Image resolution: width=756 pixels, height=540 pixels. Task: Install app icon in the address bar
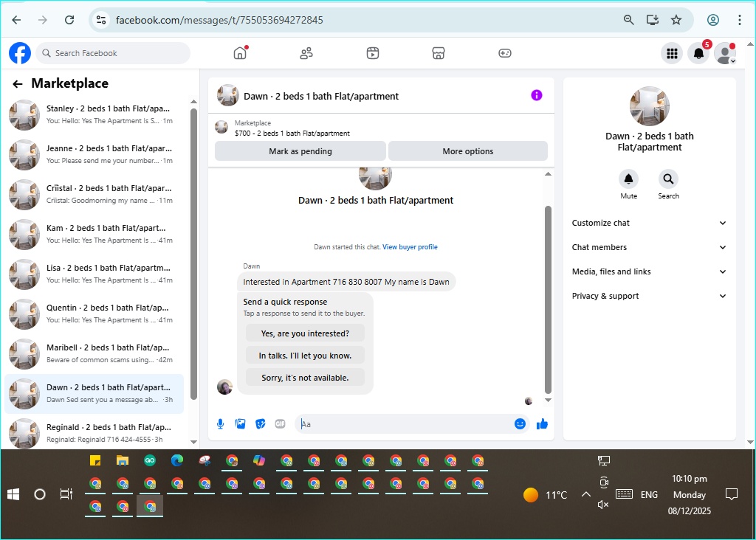click(653, 20)
